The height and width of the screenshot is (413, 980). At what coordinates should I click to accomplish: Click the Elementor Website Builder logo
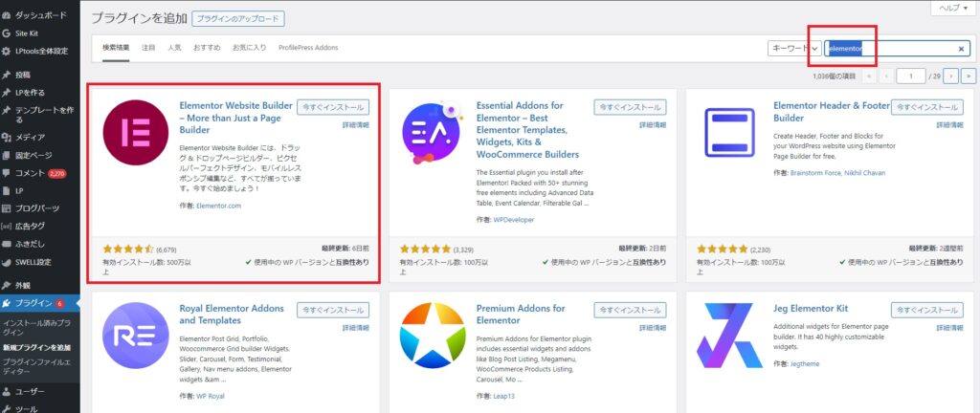coord(136,132)
